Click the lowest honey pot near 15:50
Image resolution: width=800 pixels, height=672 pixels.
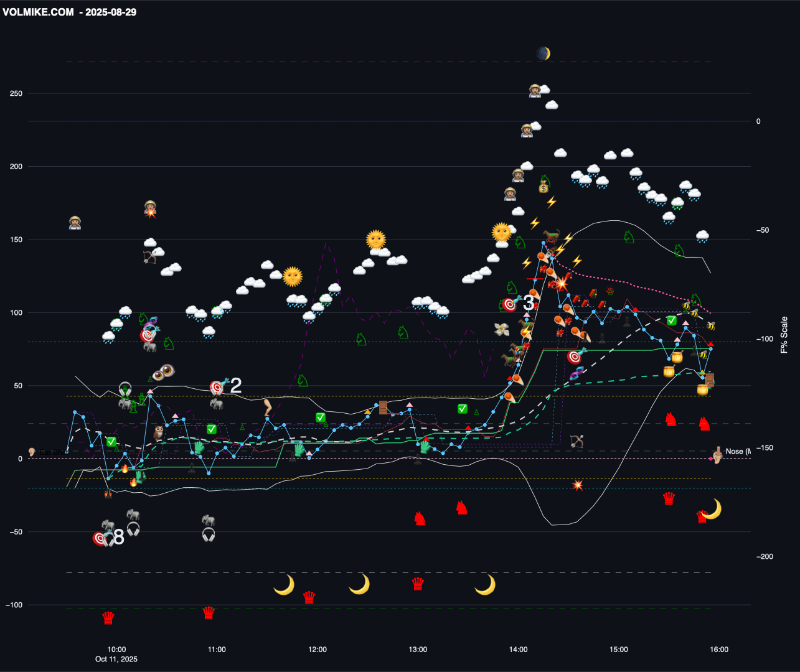click(702, 390)
